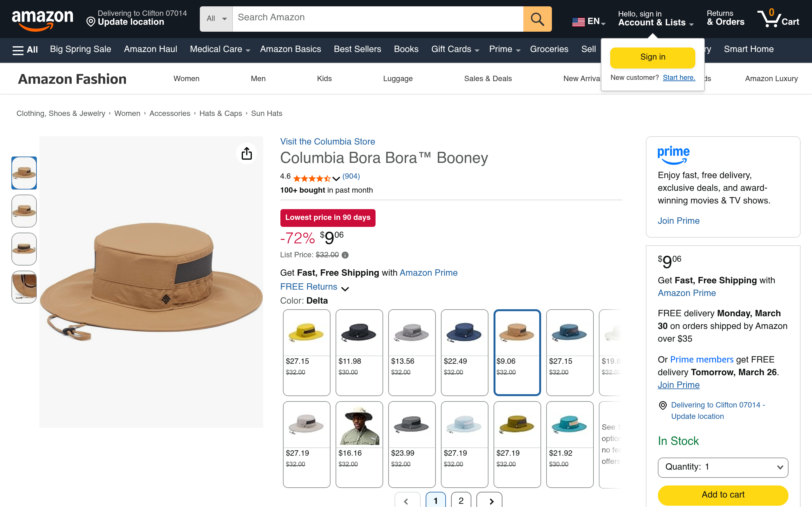Screen dimensions: 812x507
Task: Go to next color options page arrow
Action: (x=490, y=501)
